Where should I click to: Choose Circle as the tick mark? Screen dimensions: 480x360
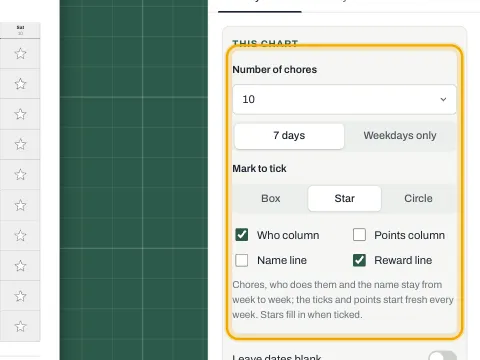tap(418, 199)
